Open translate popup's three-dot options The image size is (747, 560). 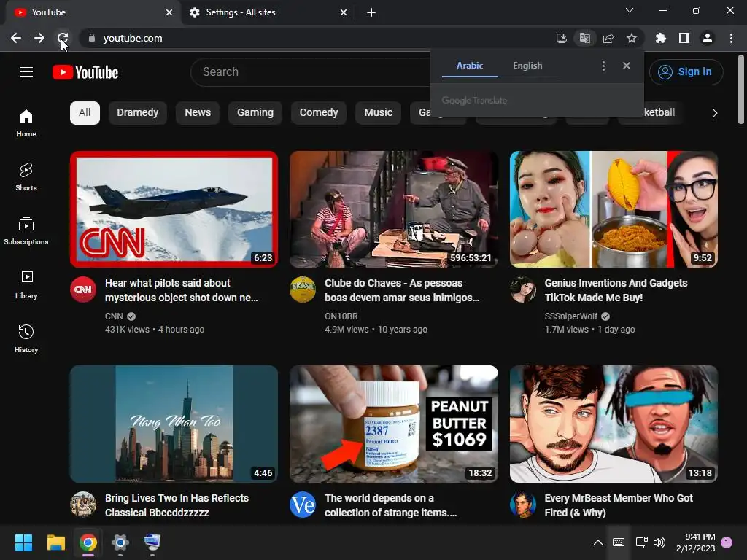[x=603, y=66]
